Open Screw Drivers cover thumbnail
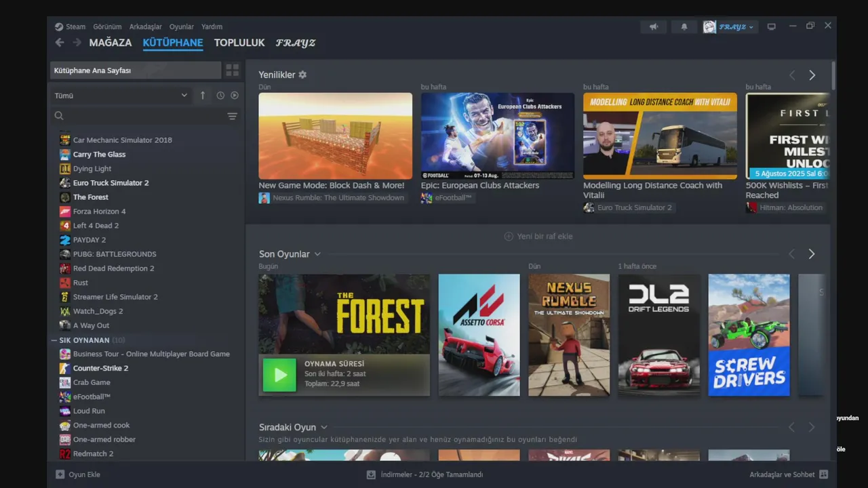Viewport: 868px width, 488px height. 749,335
